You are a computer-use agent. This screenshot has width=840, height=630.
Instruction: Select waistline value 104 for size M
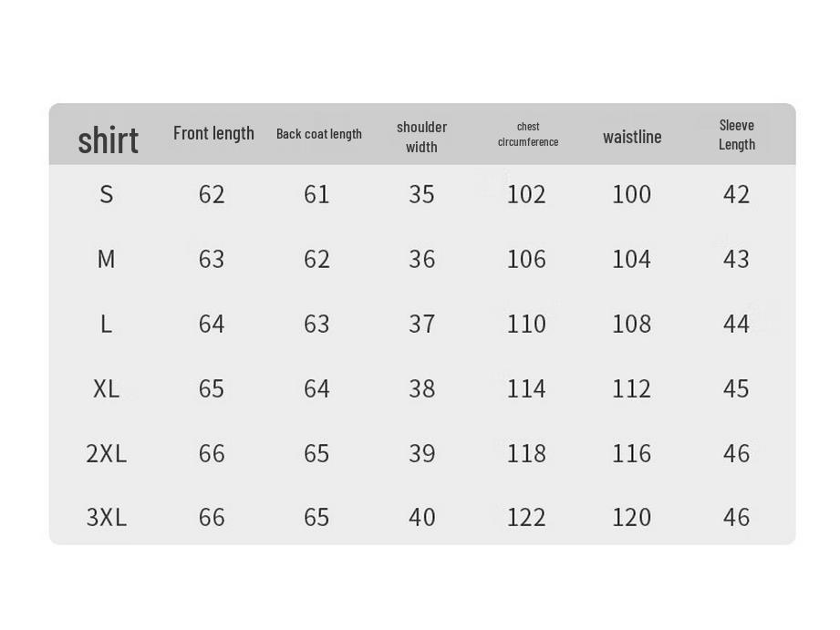(x=632, y=259)
